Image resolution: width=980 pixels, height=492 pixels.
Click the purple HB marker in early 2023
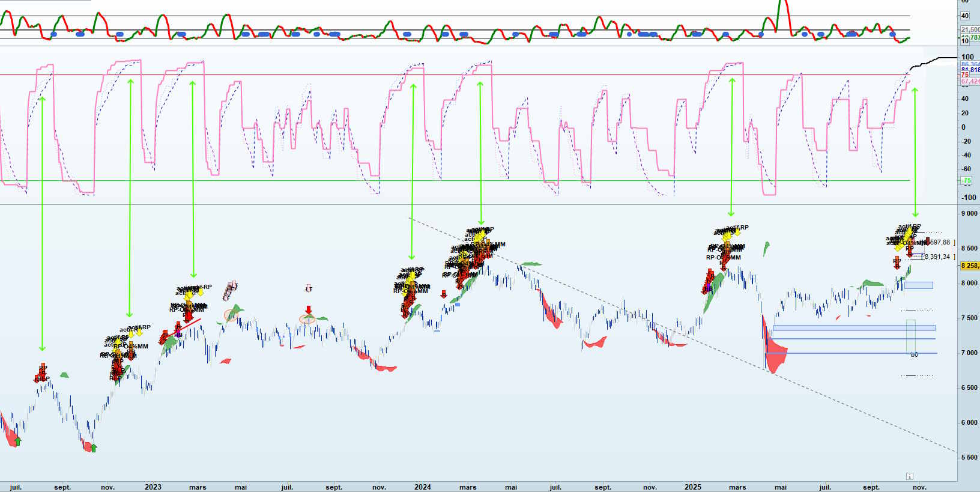[178, 335]
